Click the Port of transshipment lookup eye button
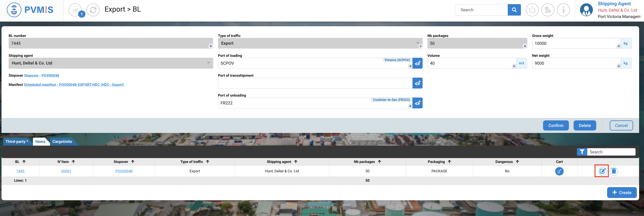 tap(417, 83)
